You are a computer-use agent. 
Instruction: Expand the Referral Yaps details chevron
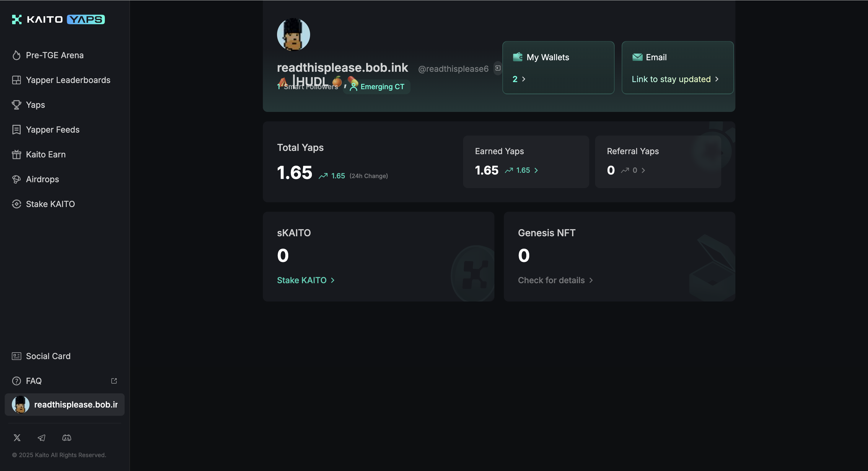643,170
